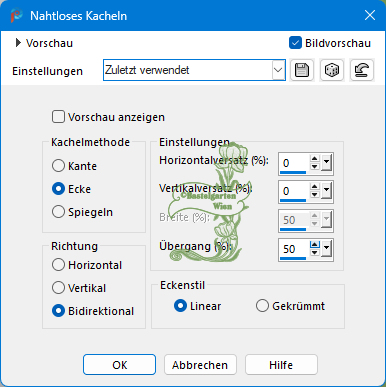Click the Abbrechen button
386x387 pixels.
point(200,365)
